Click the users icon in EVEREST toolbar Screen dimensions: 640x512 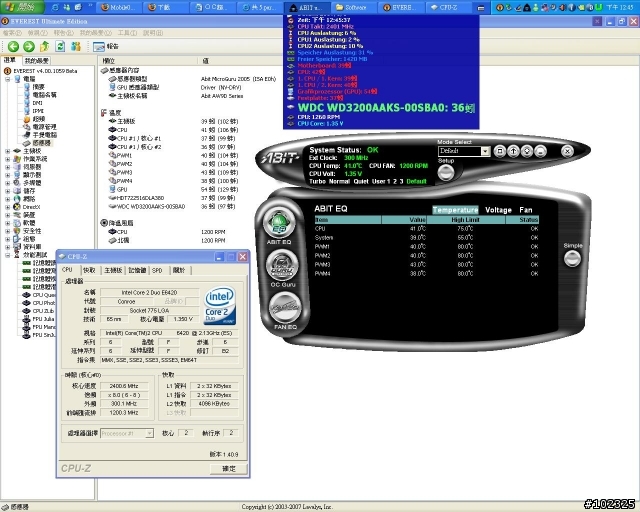(x=76, y=47)
